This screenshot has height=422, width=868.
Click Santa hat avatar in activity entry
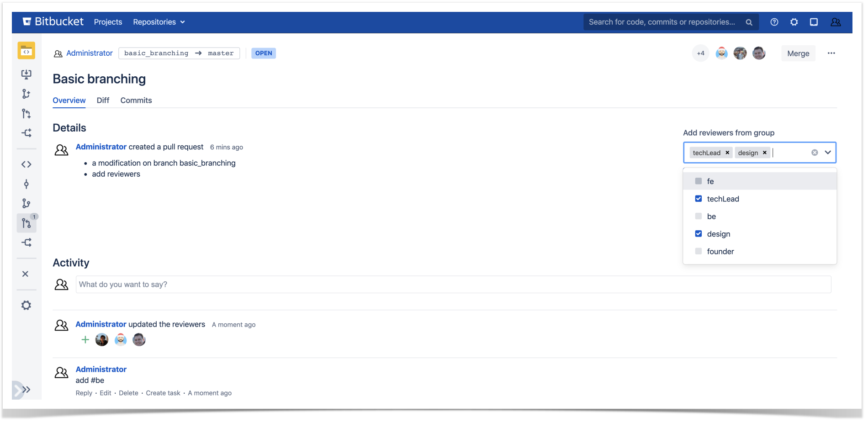[x=121, y=340]
